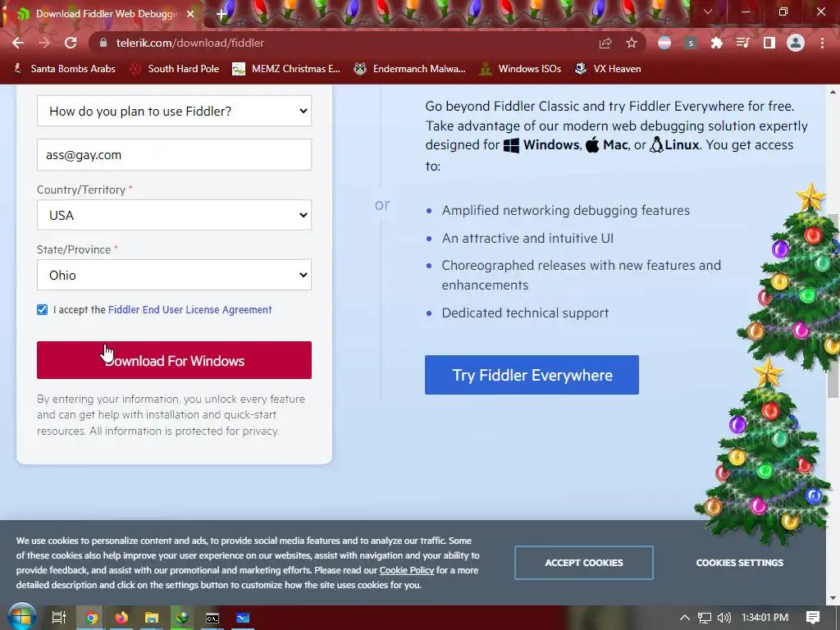Switch to Chrome in the taskbar
The width and height of the screenshot is (840, 630).
91,618
